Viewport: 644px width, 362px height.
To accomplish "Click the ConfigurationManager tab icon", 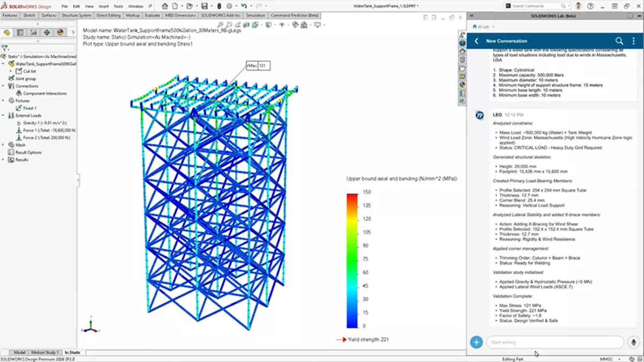I will click(33, 32).
